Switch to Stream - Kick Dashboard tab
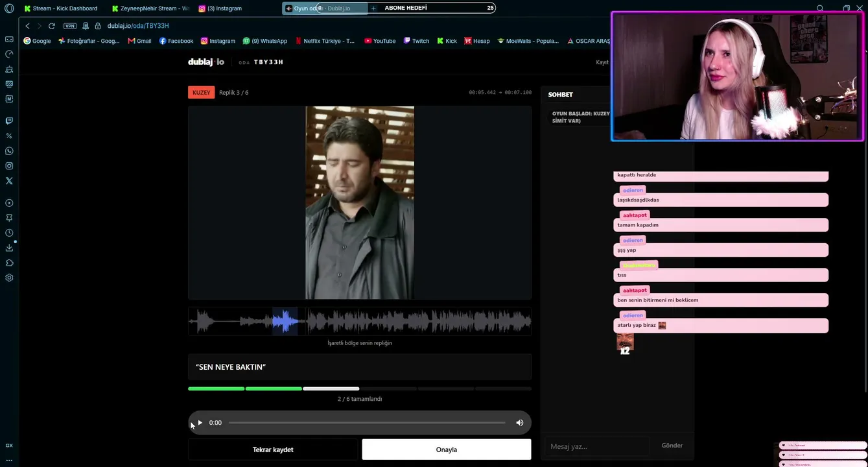 [60, 8]
